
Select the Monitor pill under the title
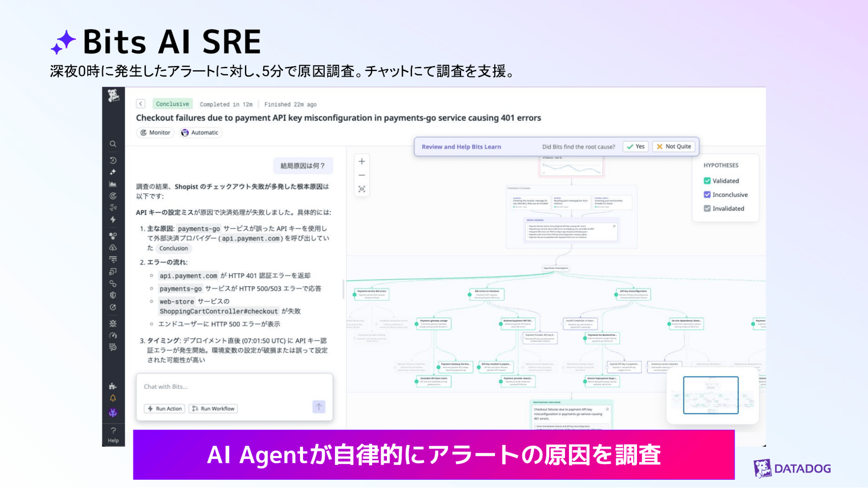coord(155,132)
